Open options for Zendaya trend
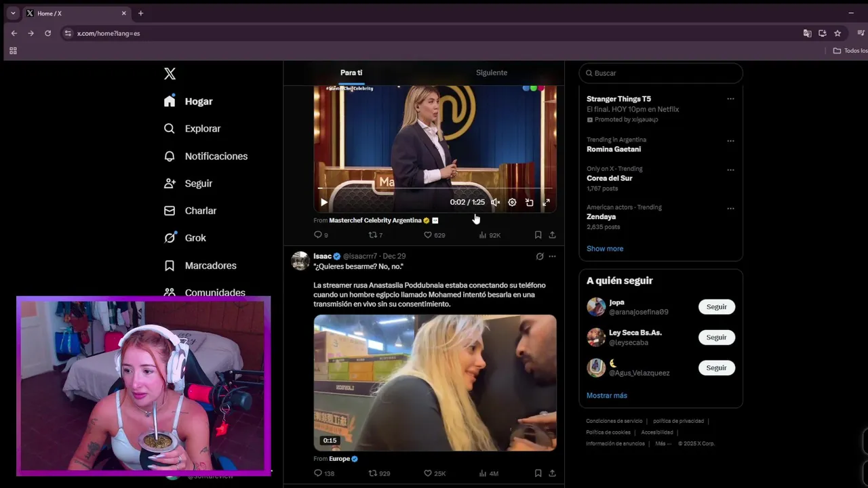This screenshot has height=488, width=868. [730, 209]
